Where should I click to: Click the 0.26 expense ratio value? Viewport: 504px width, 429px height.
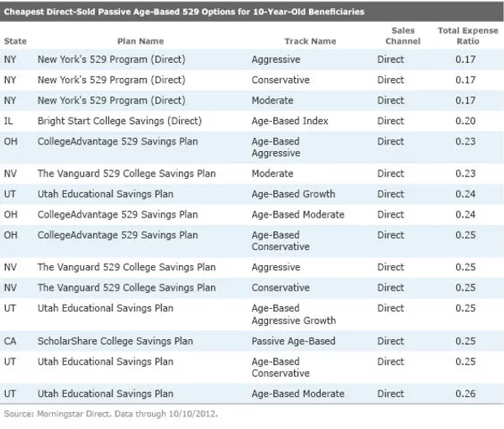(465, 394)
